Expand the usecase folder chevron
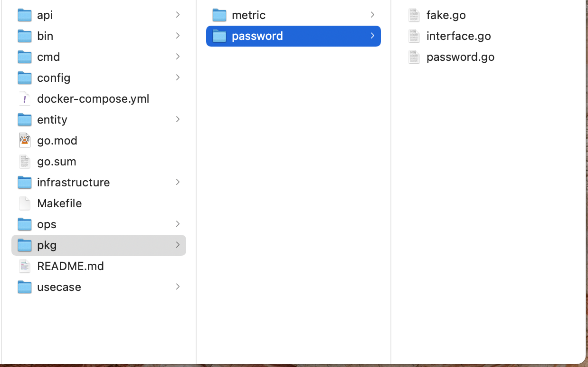588x367 pixels. (x=178, y=287)
